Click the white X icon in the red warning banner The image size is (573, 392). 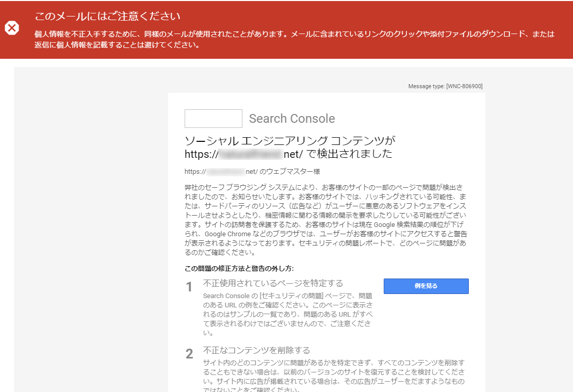[12, 28]
